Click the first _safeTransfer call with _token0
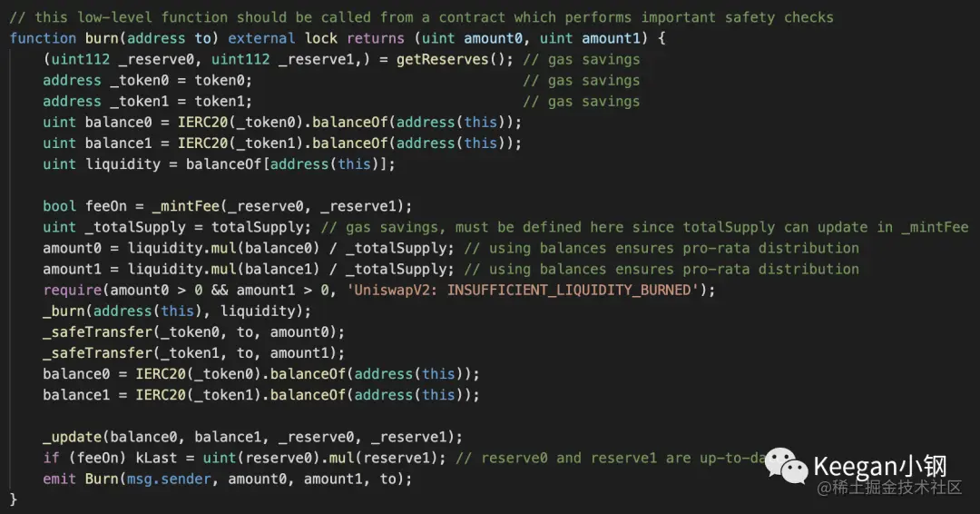Image resolution: width=980 pixels, height=514 pixels. [x=194, y=332]
